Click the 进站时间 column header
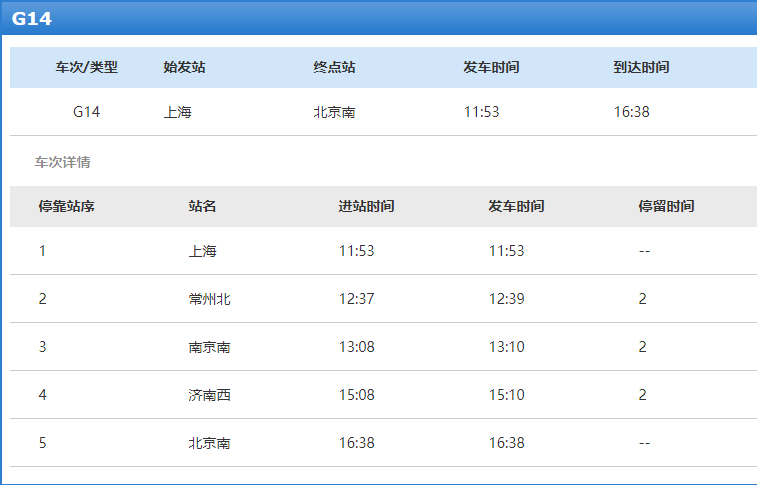This screenshot has height=485, width=757. click(366, 207)
